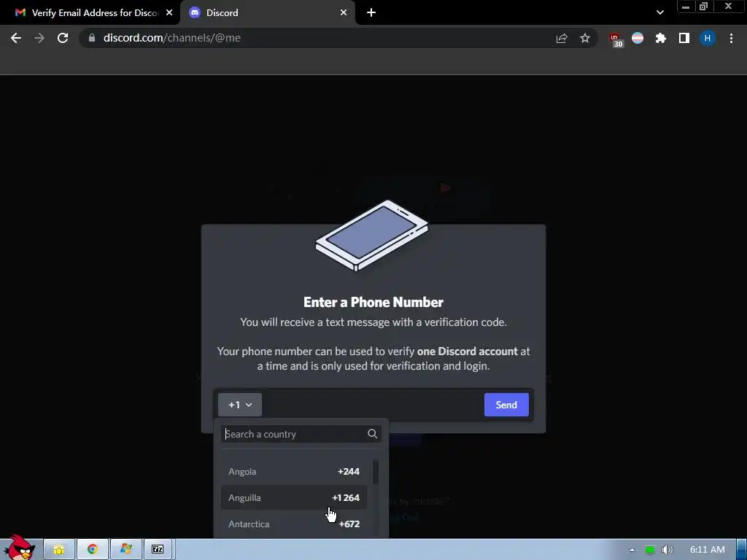Viewport: 747px width, 560px height.
Task: Open the Angry Birds start button
Action: pyautogui.click(x=19, y=548)
